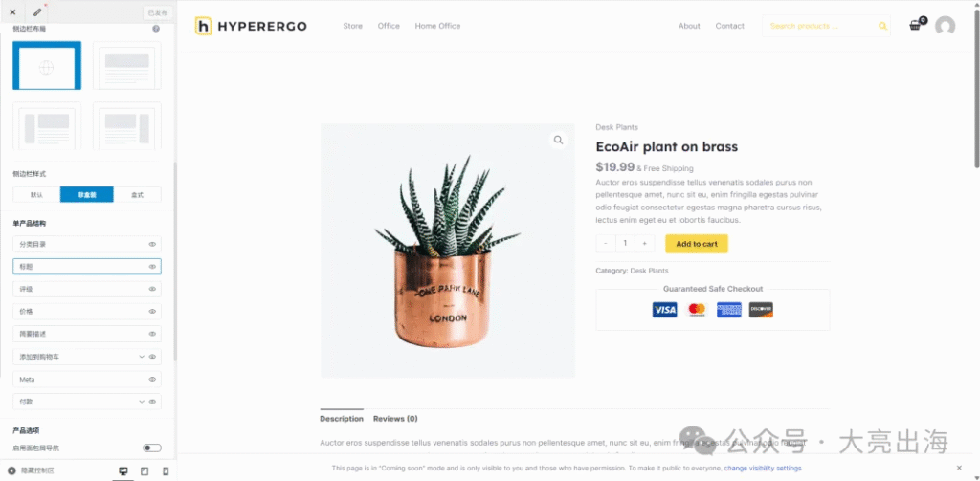The image size is (980, 481).
Task: Click the user account avatar icon
Action: 945,26
